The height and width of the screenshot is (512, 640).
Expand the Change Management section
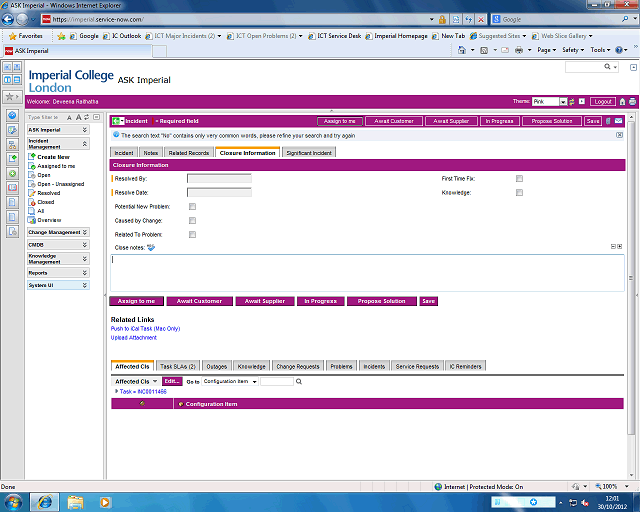pos(57,232)
